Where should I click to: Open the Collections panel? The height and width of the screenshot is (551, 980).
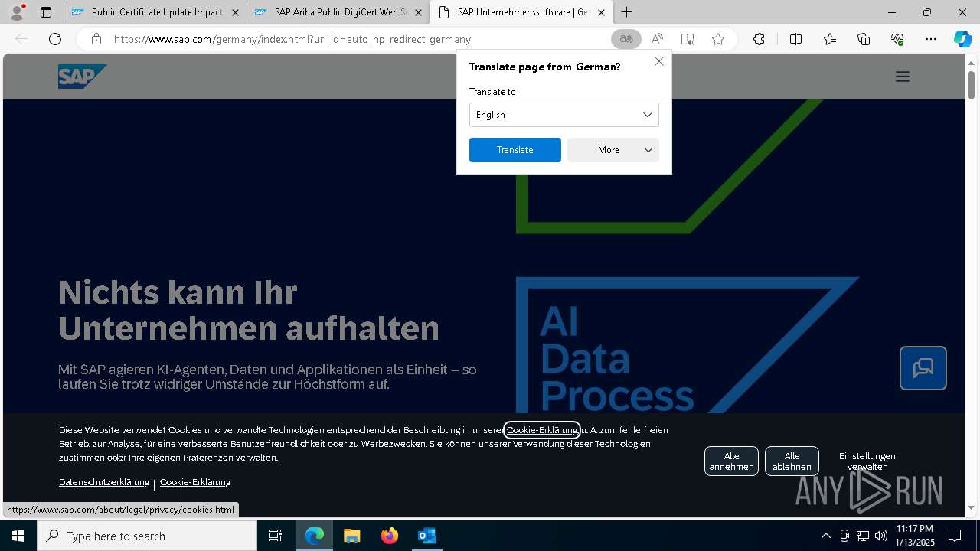pyautogui.click(x=864, y=39)
